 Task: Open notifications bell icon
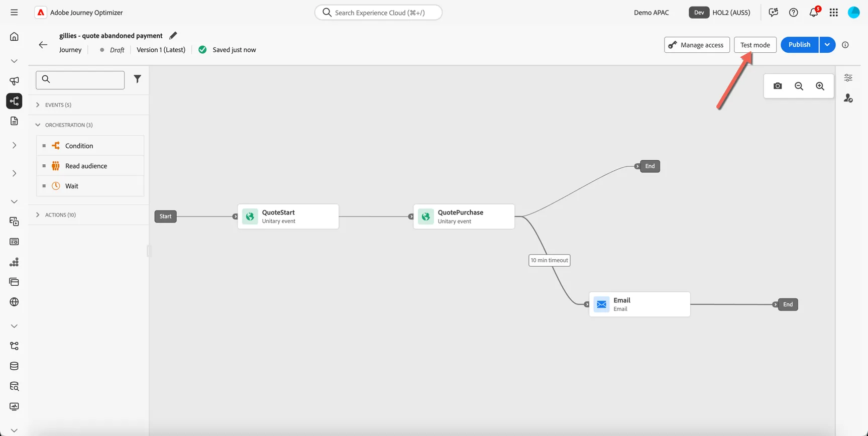pos(814,13)
